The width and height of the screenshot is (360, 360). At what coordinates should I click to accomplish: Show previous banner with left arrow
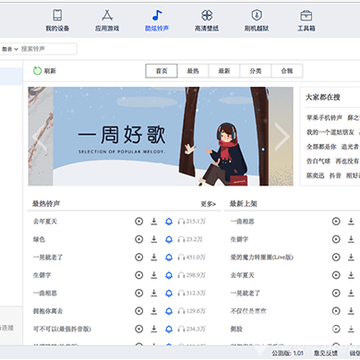click(x=39, y=136)
